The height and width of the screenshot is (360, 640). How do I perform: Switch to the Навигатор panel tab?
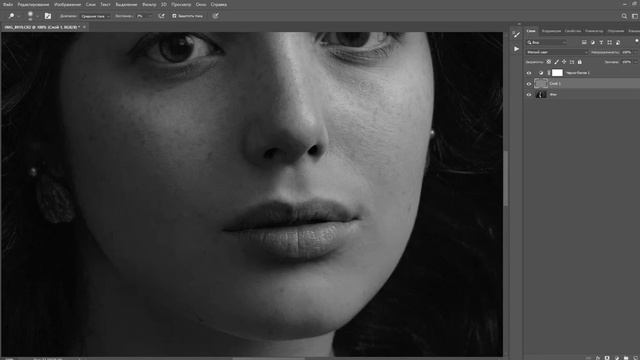tap(594, 31)
